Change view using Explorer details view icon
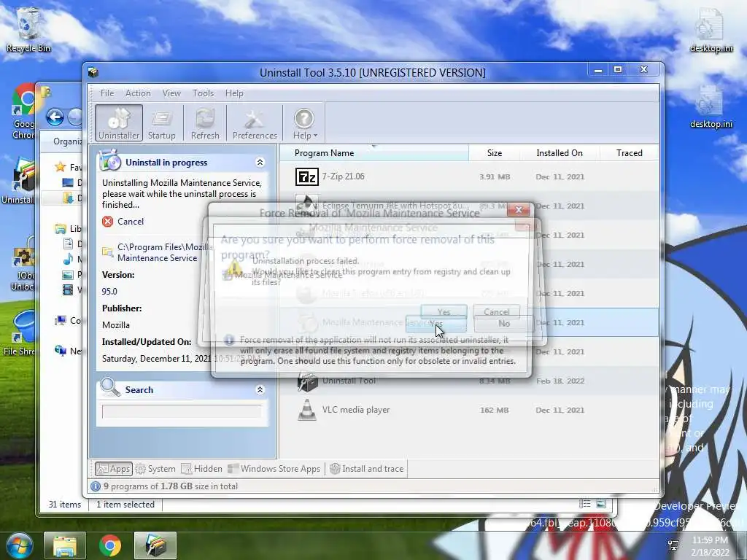The width and height of the screenshot is (747, 560). point(584,504)
